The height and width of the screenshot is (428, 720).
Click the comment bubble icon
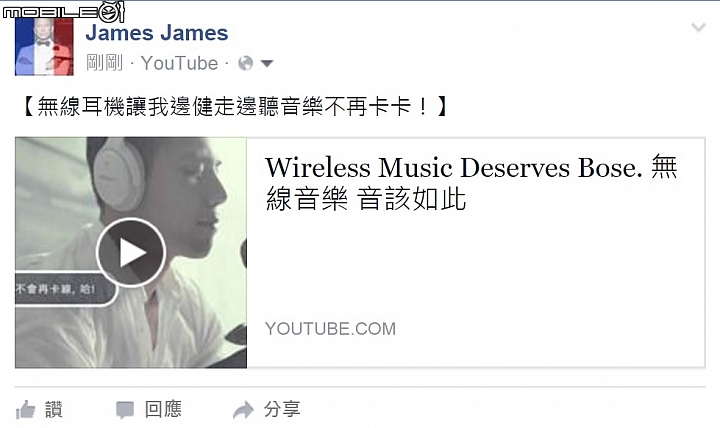coord(124,410)
